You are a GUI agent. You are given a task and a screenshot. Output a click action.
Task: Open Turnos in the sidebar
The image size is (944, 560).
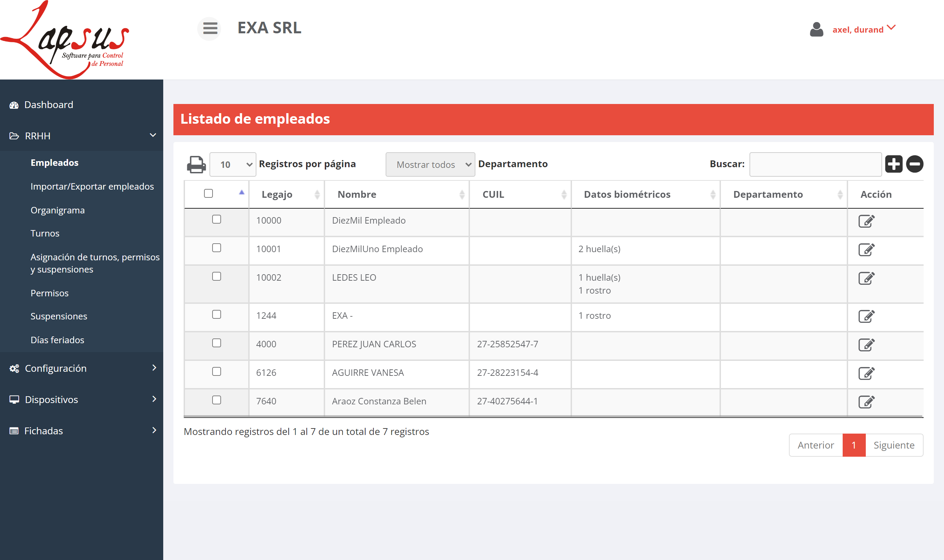(45, 233)
